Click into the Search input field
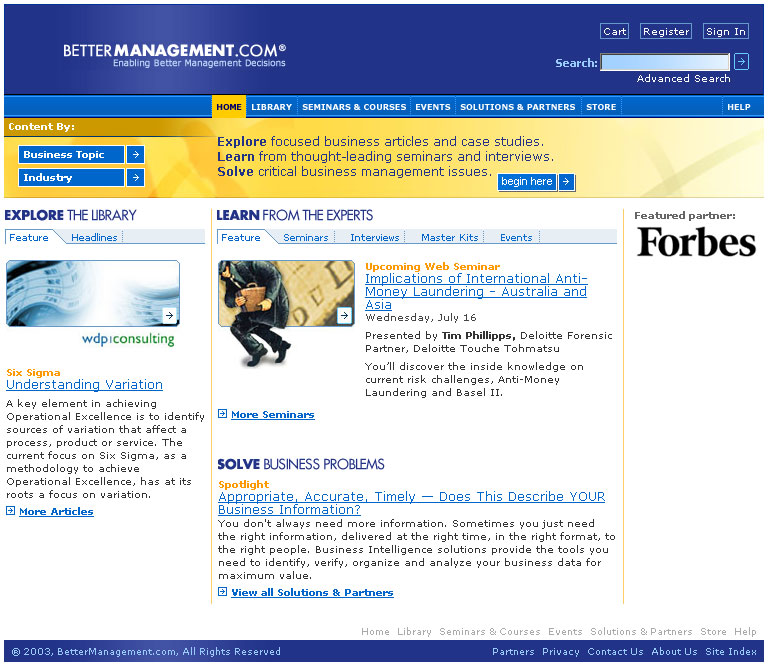 coord(665,62)
